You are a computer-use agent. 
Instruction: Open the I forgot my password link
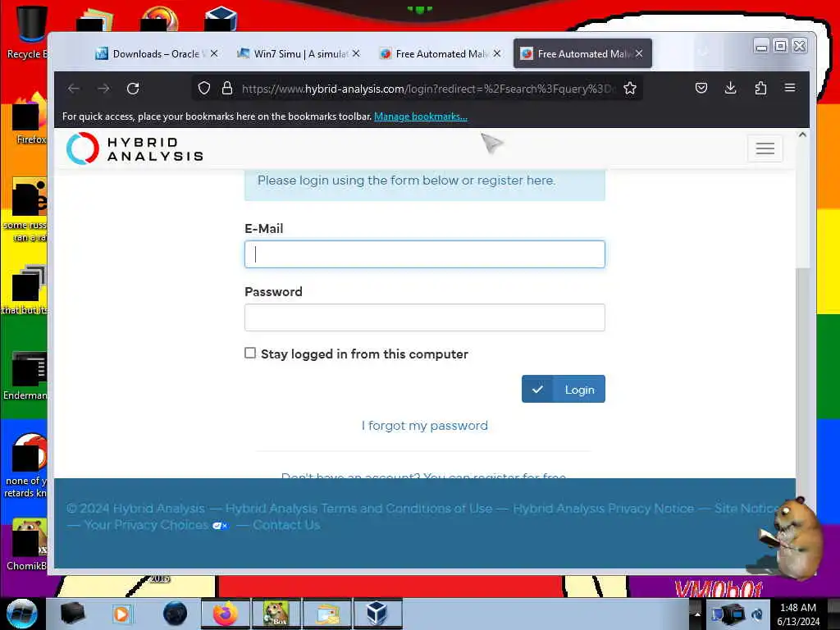point(425,426)
